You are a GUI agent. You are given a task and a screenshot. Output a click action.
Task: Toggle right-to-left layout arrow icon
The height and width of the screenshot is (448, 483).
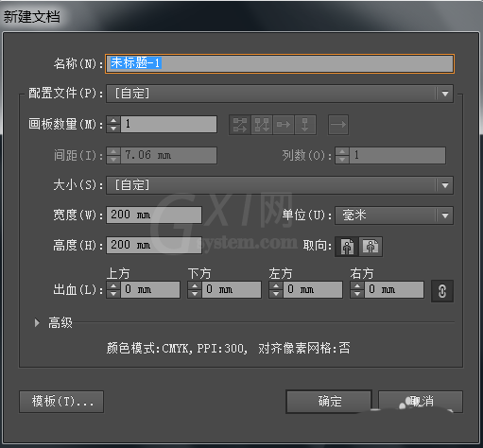pyautogui.click(x=338, y=125)
